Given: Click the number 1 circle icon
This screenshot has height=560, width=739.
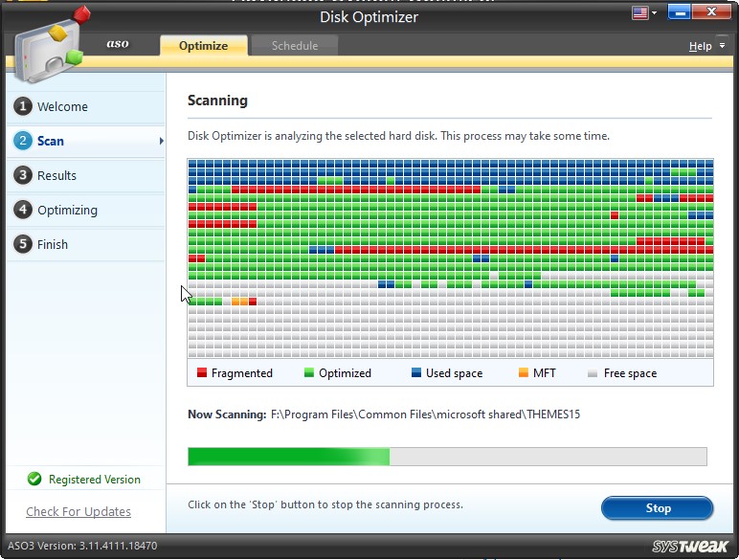Looking at the screenshot, I should pyautogui.click(x=23, y=106).
